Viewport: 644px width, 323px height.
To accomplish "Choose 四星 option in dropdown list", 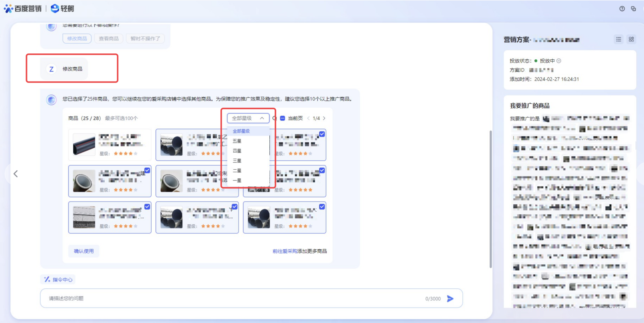I will tap(237, 151).
